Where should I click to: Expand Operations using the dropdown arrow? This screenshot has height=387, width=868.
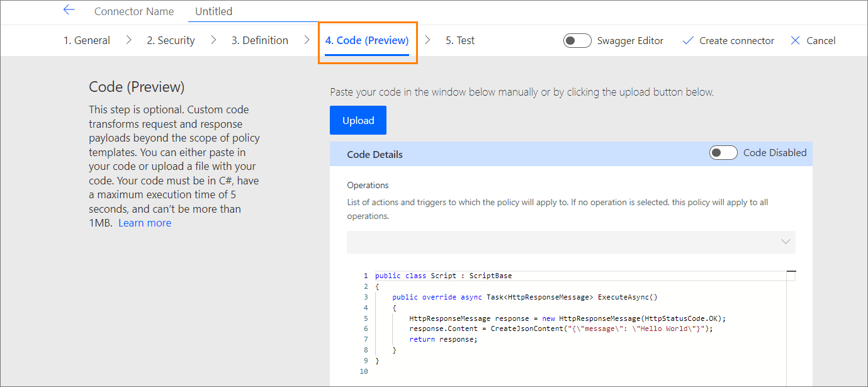click(785, 242)
